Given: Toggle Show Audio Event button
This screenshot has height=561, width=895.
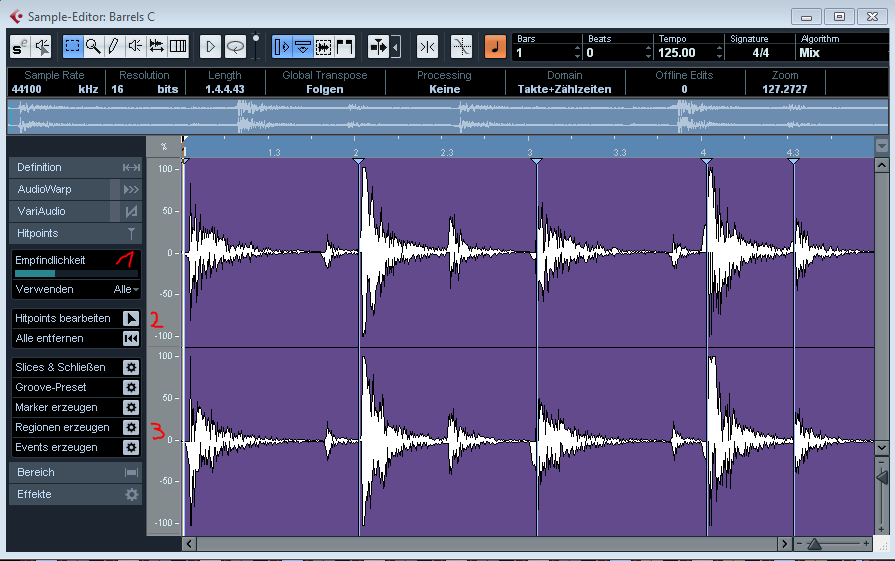Looking at the screenshot, I should pyautogui.click(x=282, y=47).
